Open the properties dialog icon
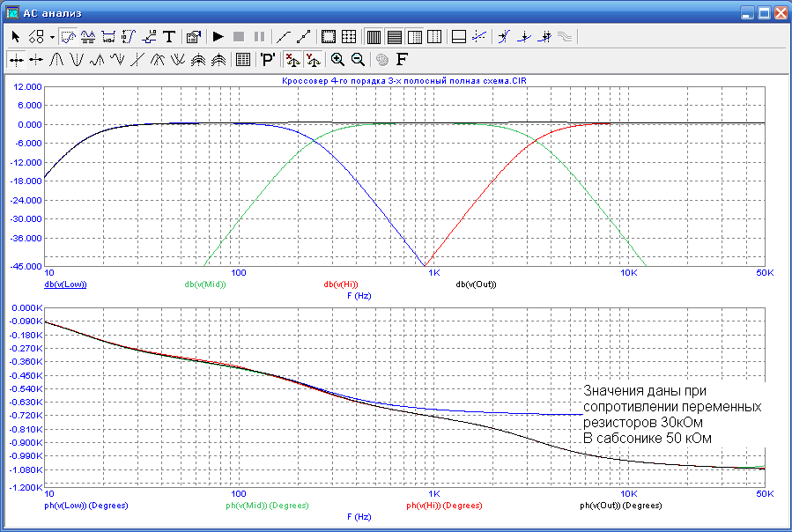 tap(193, 37)
